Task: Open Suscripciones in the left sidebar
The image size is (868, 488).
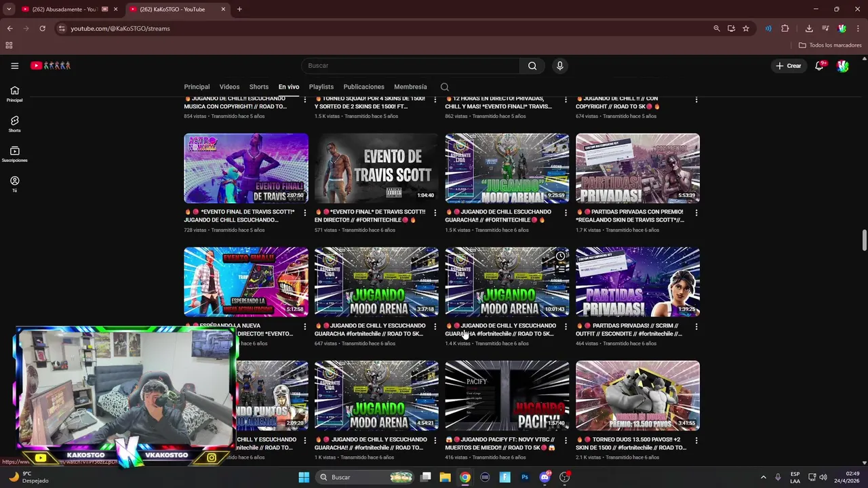Action: coord(14,154)
